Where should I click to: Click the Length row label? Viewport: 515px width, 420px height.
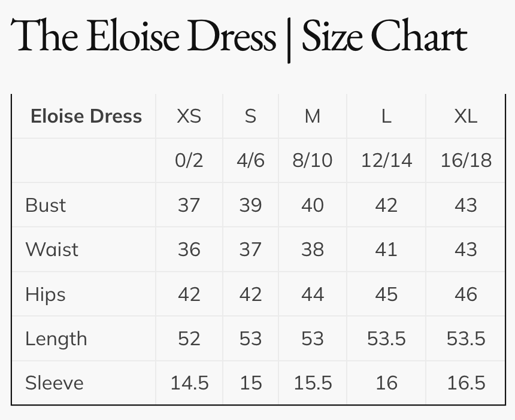click(x=56, y=339)
